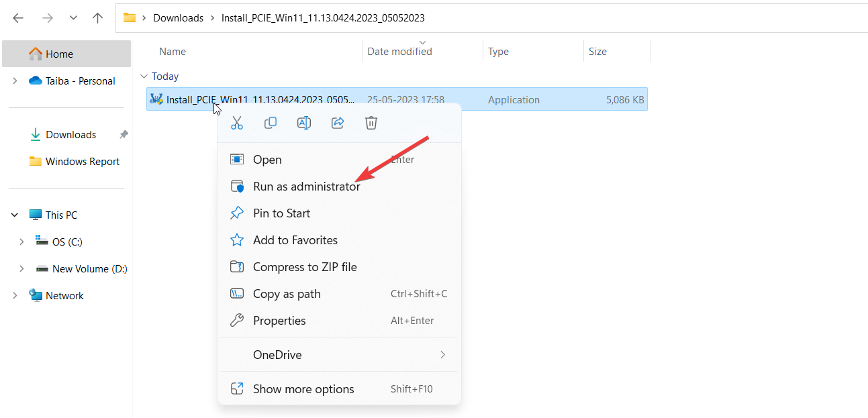The height and width of the screenshot is (418, 868).
Task: Click the Home icon in sidebar
Action: click(36, 54)
